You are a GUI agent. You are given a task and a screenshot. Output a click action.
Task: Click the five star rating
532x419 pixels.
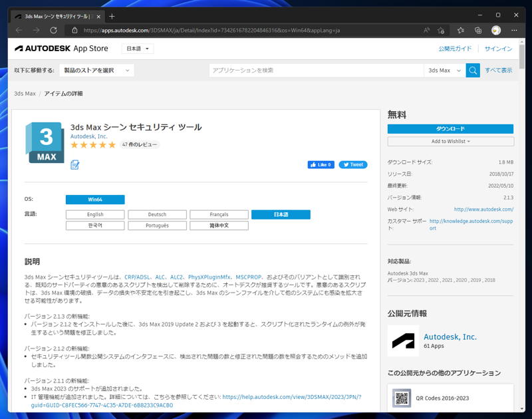pos(93,145)
